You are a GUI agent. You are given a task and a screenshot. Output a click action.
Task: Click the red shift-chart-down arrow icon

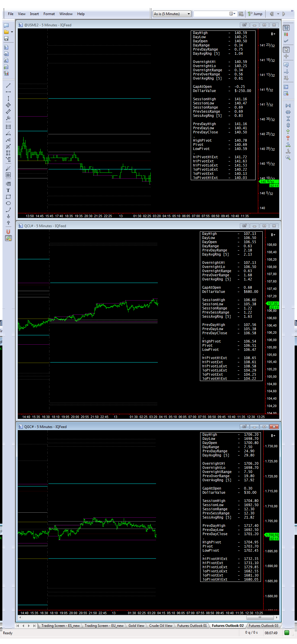[288, 138]
